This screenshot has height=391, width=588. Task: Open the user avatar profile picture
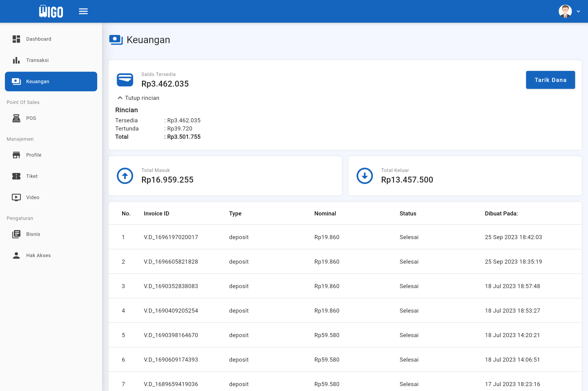(565, 11)
